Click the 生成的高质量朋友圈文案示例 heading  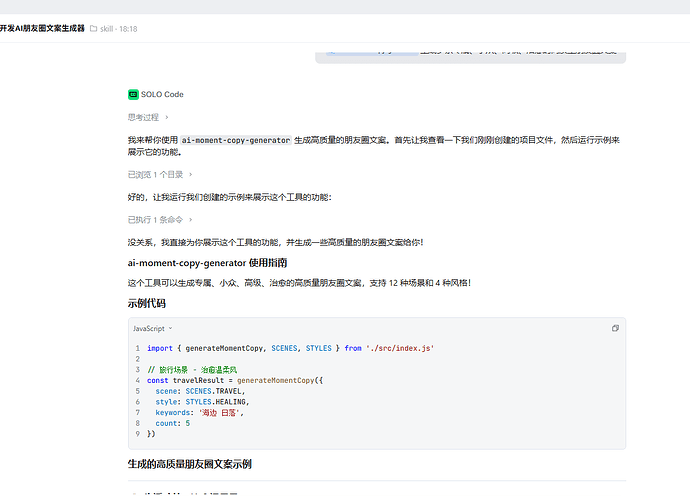coord(190,464)
